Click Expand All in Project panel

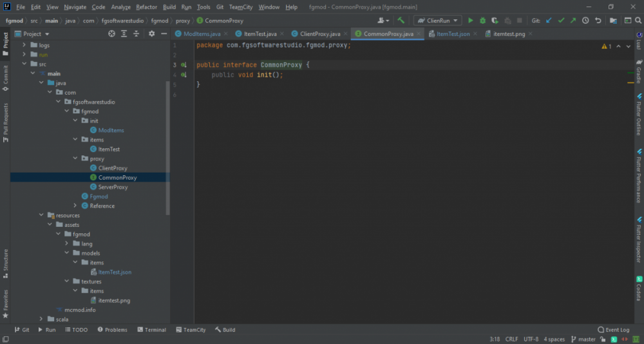[124, 33]
